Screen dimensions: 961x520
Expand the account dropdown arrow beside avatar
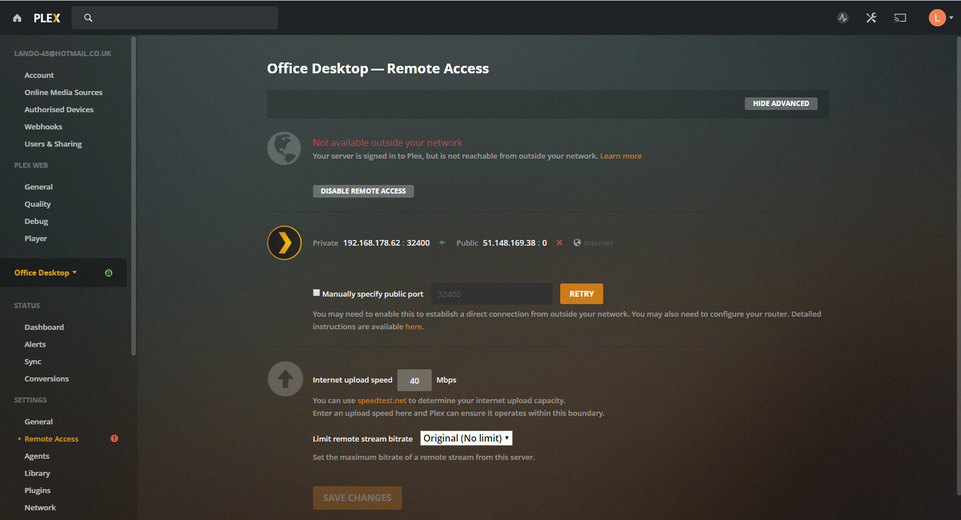click(951, 18)
